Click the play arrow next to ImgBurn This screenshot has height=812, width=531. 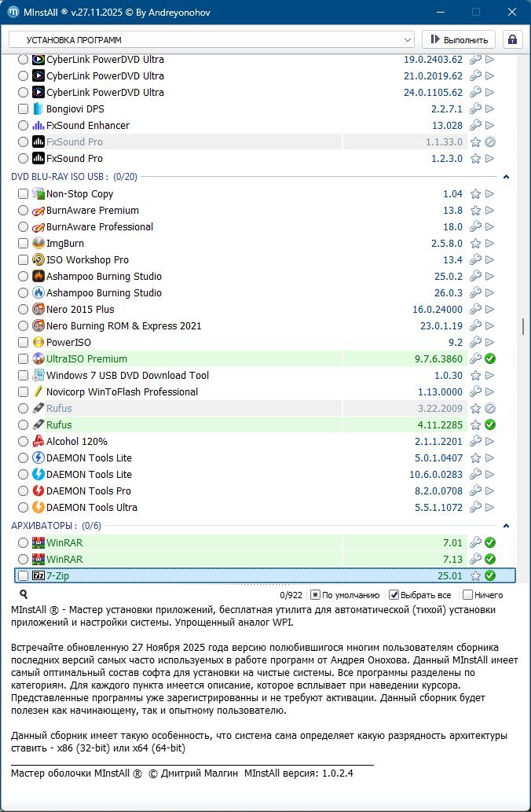coord(490,244)
